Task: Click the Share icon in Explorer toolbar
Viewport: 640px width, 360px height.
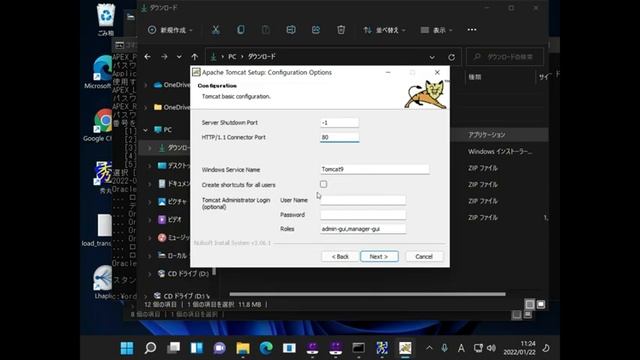Action: pyautogui.click(x=316, y=30)
